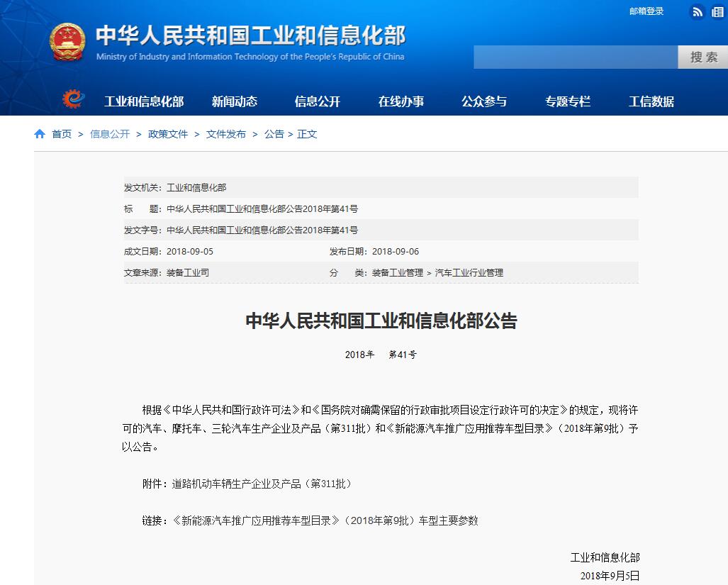Click the RSS feed icon

point(698,11)
